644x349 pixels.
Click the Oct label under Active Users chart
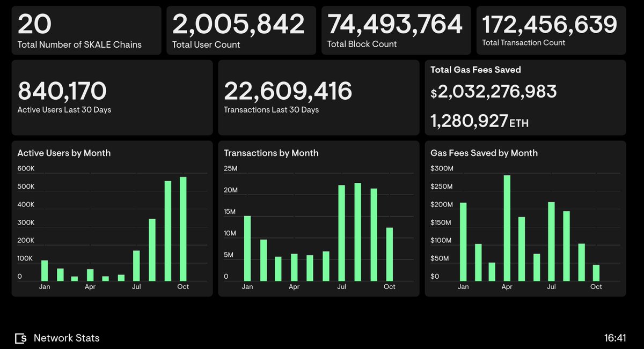coord(183,287)
